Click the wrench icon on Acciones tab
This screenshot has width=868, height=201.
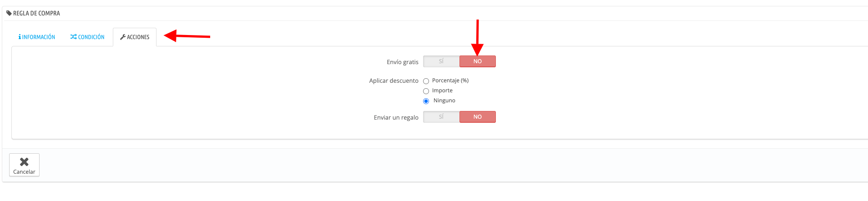(x=123, y=37)
